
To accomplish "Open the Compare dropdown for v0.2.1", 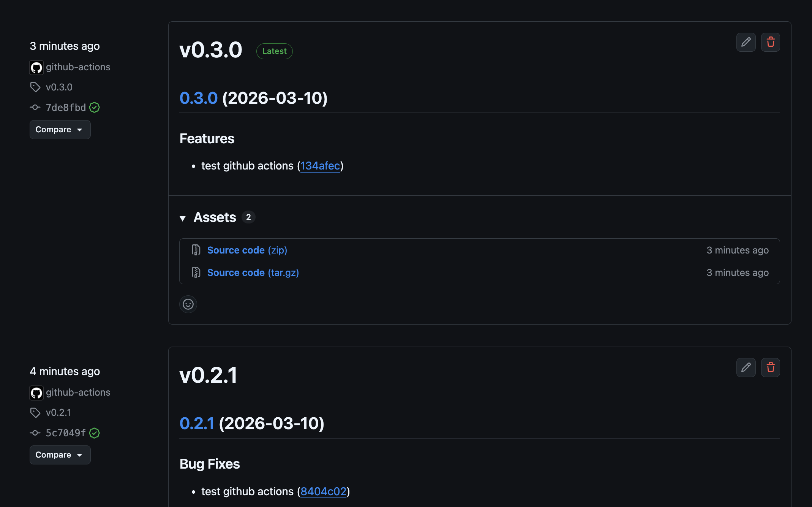I will pos(60,455).
